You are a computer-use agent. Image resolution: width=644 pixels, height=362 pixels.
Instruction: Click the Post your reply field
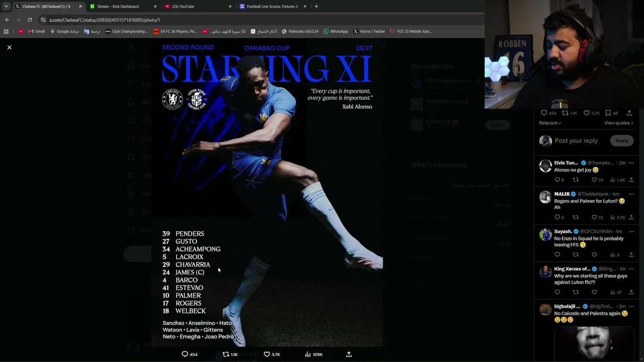576,141
